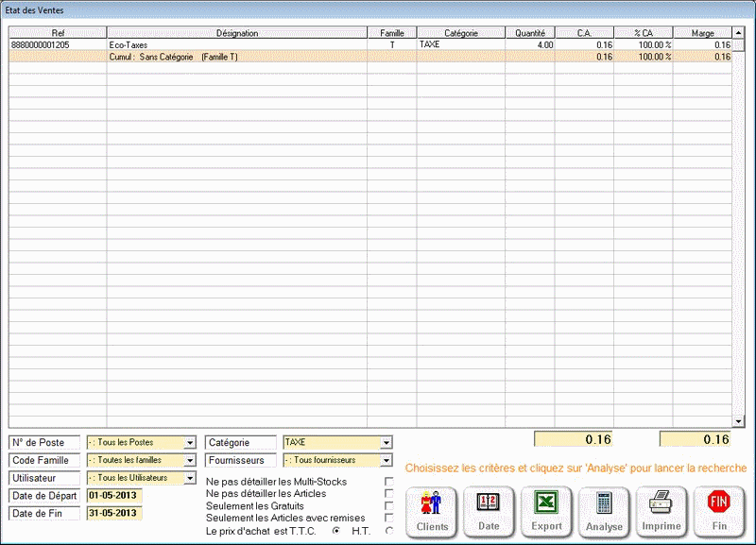Viewport: 756px width, 545px height.
Task: Click the Catégorie column header
Action: pos(461,33)
